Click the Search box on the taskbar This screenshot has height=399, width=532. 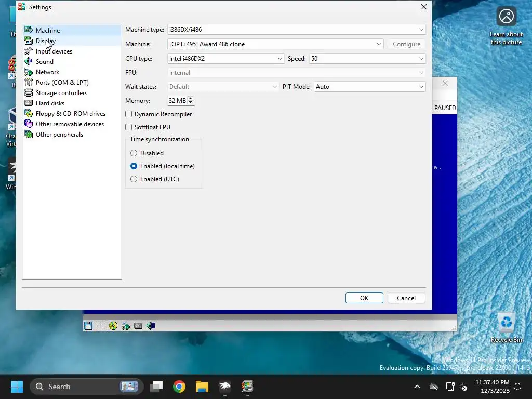tap(87, 387)
